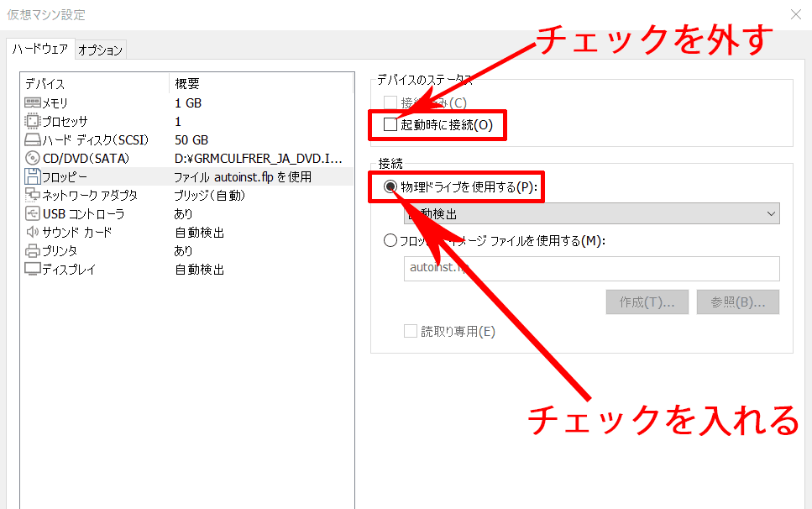Select the display (ディスプレイ) monitor icon
The width and height of the screenshot is (812, 509).
coord(33,269)
